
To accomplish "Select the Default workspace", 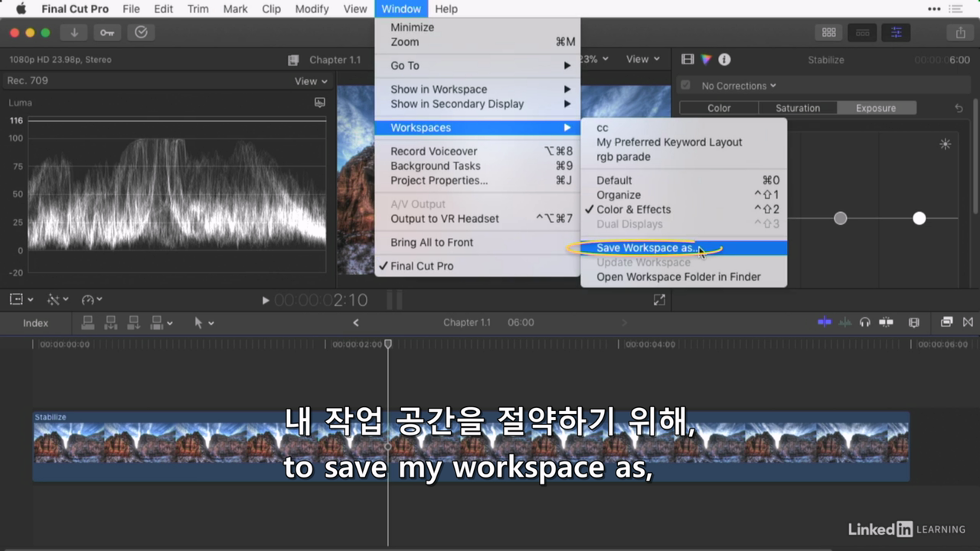I will click(684, 181).
